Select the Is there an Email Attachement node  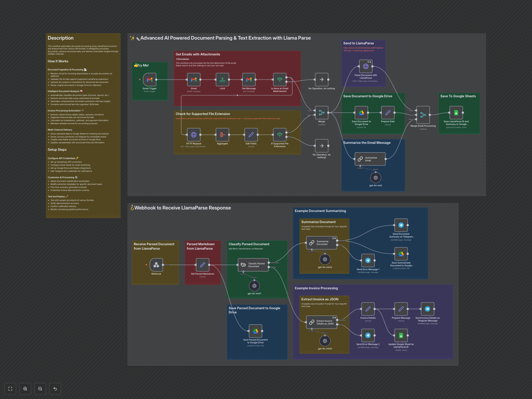coord(279,80)
